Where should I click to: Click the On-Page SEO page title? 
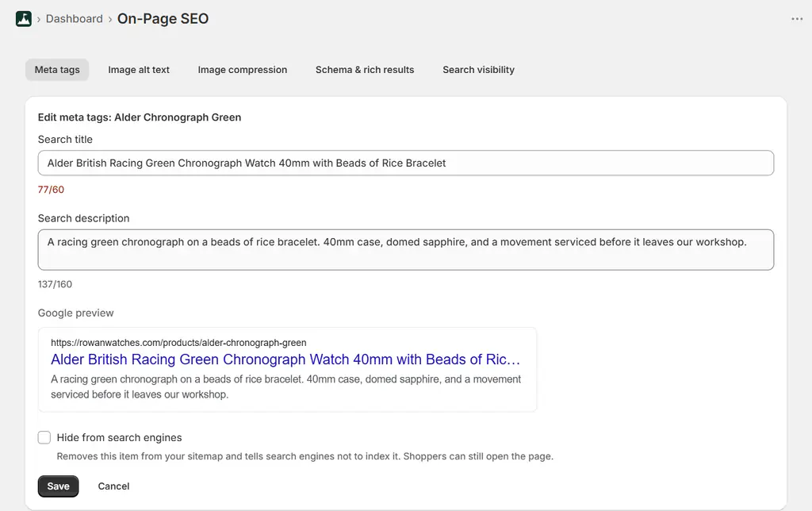[163, 19]
